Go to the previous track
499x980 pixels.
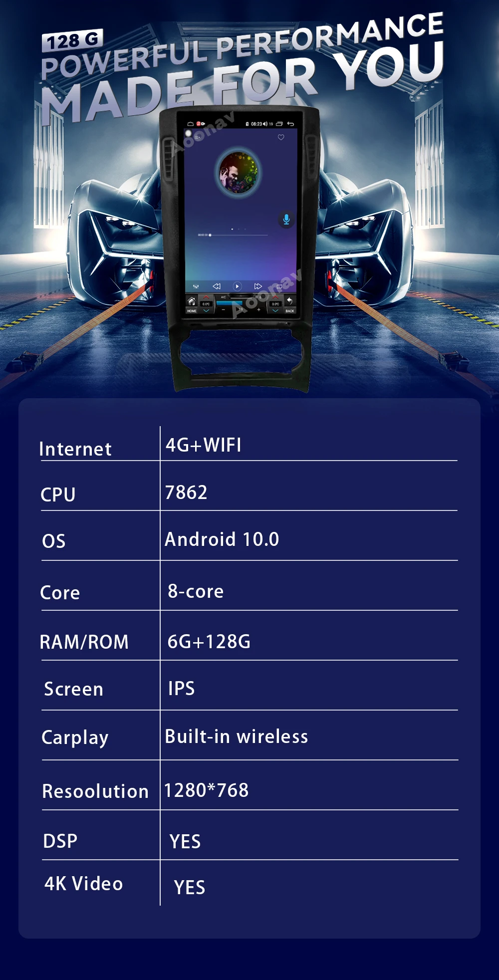pos(217,286)
